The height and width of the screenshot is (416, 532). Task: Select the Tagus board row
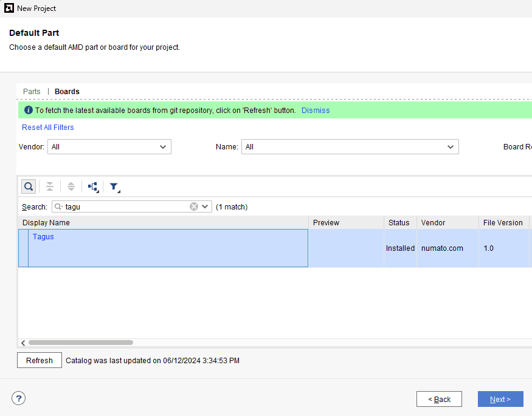(164, 248)
